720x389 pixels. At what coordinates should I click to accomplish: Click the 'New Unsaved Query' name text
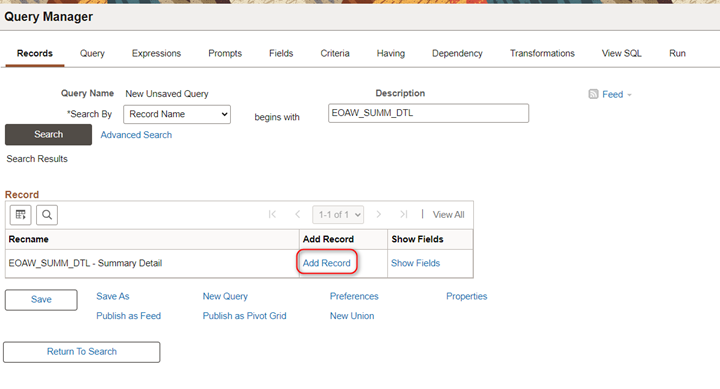[167, 94]
